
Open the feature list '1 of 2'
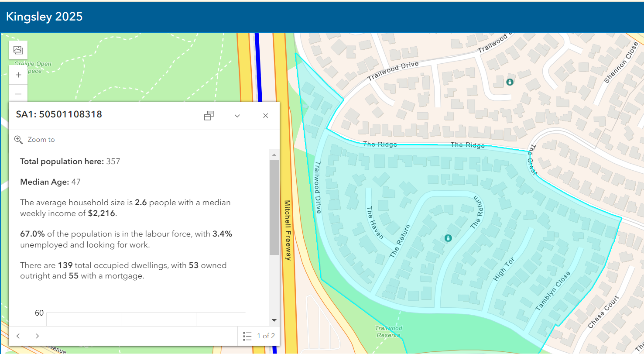[x=259, y=336]
